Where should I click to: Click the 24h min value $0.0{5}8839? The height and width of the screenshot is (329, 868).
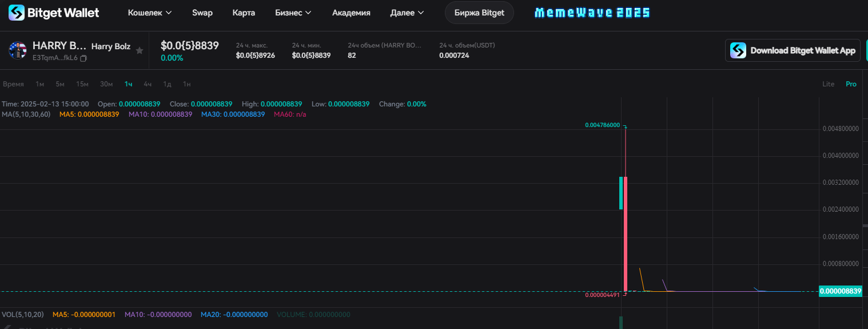[x=312, y=56]
